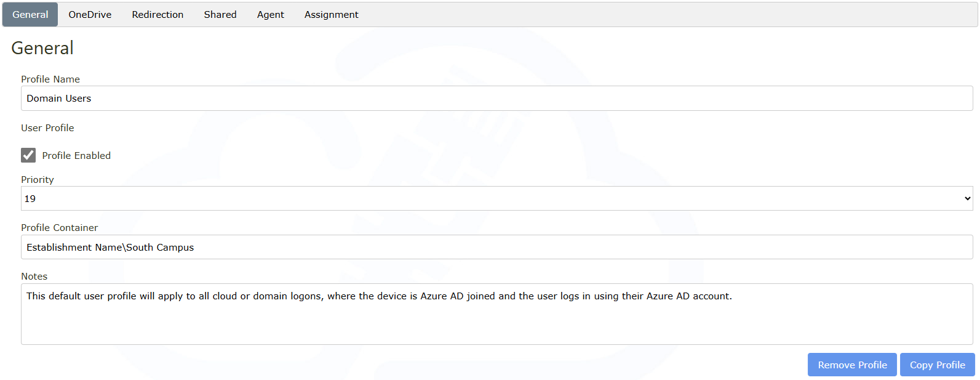
Task: Switch to the General tab
Action: coord(30,15)
